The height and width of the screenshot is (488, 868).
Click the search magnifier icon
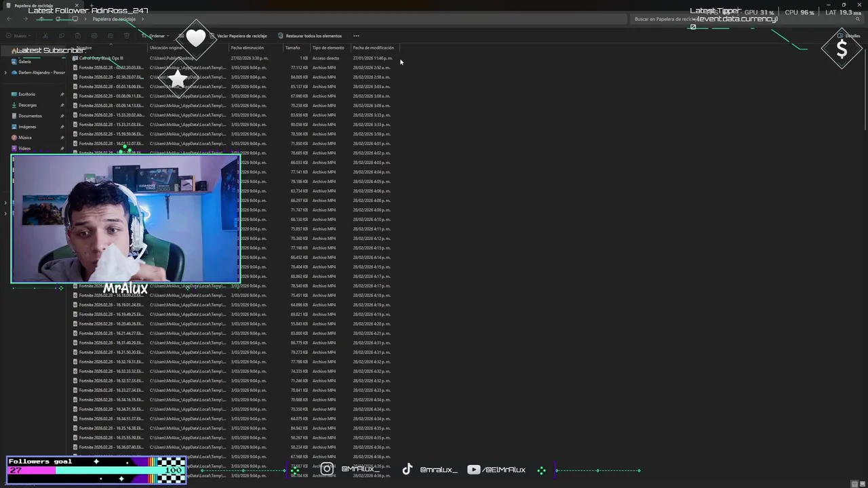click(x=858, y=19)
